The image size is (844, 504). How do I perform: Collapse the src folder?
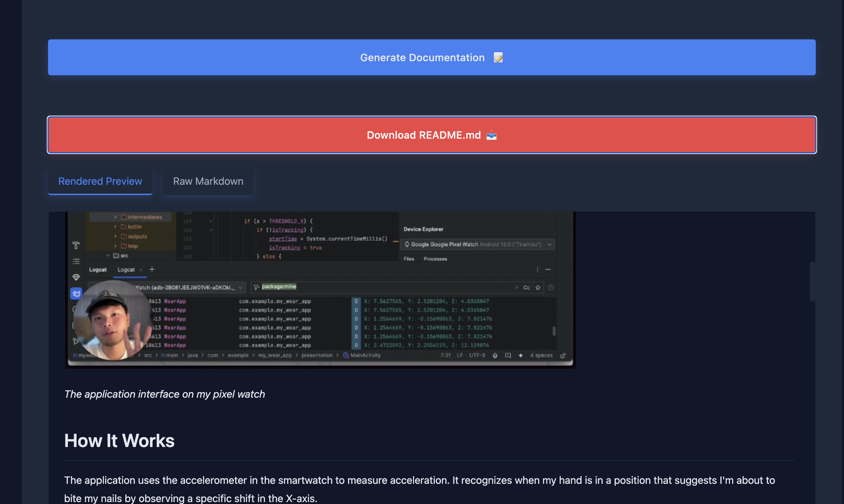[108, 256]
